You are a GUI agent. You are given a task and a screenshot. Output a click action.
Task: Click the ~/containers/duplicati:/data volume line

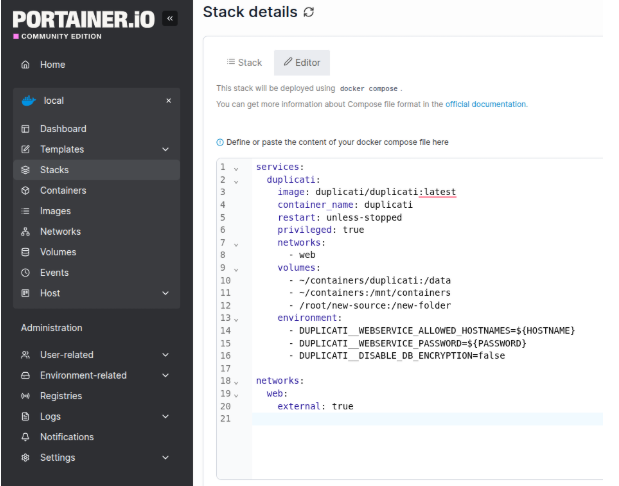[x=370, y=280]
